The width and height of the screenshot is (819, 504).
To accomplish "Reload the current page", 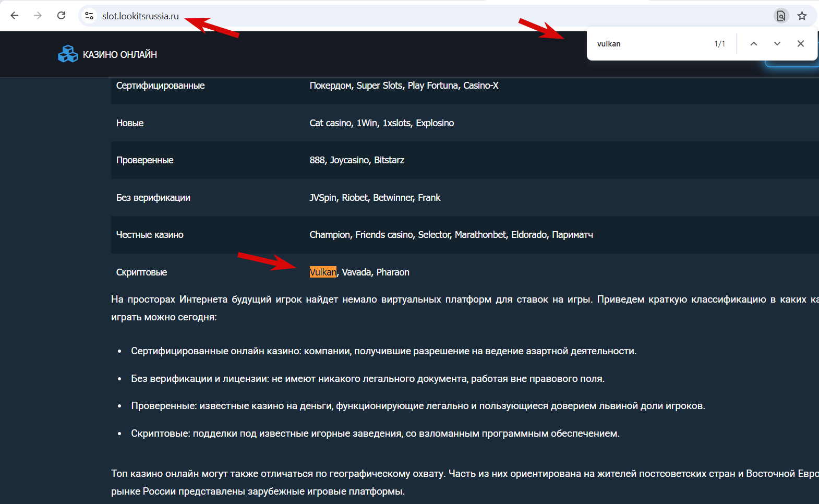I will pos(61,16).
